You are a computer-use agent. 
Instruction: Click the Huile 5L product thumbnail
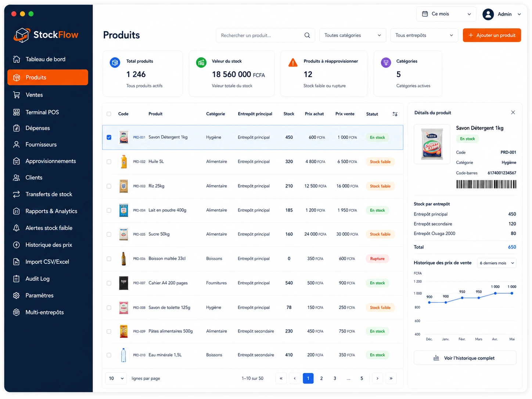point(124,162)
